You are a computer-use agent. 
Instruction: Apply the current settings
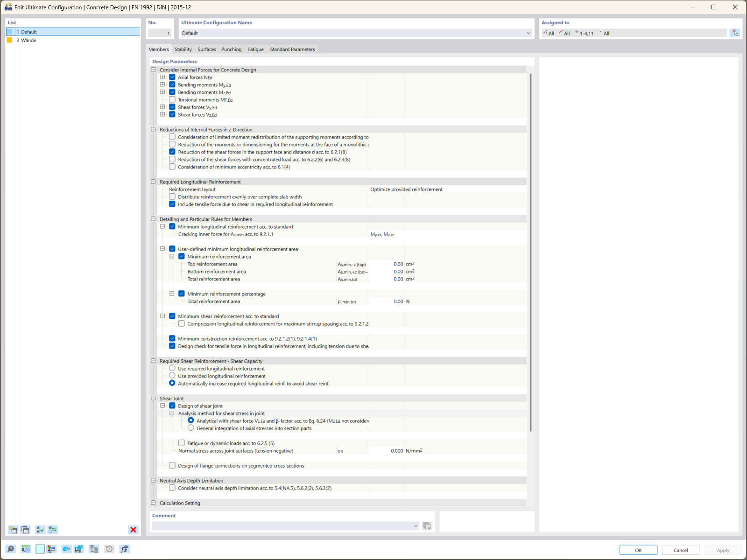pyautogui.click(x=723, y=550)
